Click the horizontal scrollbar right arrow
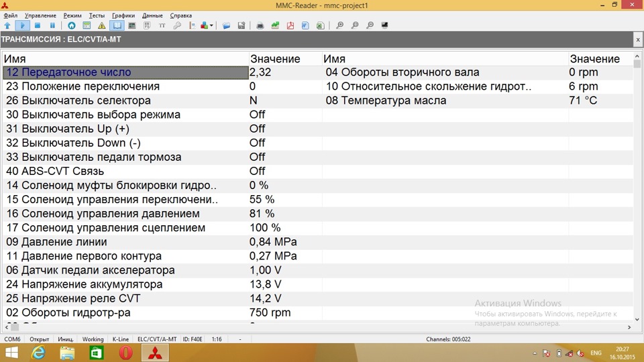The image size is (644, 362). (x=629, y=327)
